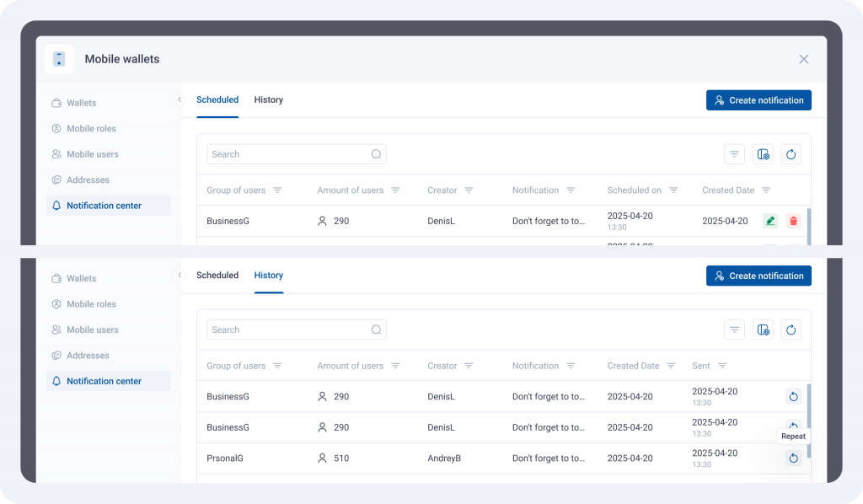The height and width of the screenshot is (504, 863).
Task: Open column settings in the Scheduled panel
Action: (x=764, y=154)
